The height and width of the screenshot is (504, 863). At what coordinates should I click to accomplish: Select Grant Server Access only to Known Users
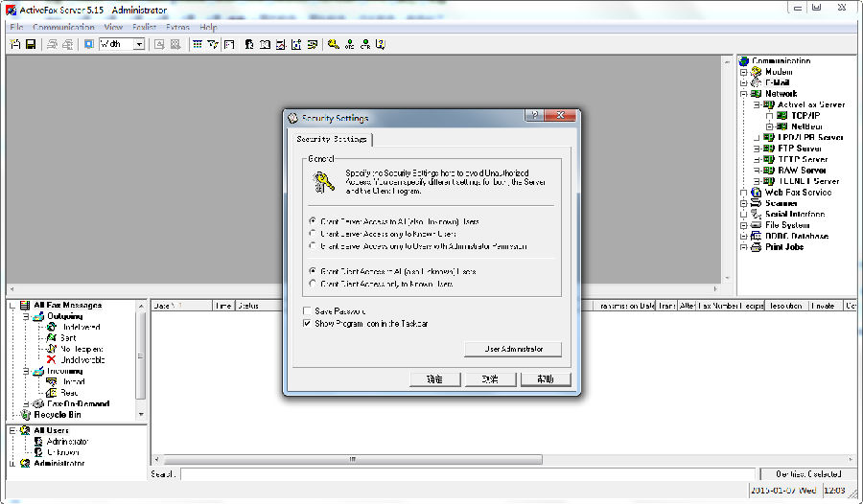coord(313,234)
